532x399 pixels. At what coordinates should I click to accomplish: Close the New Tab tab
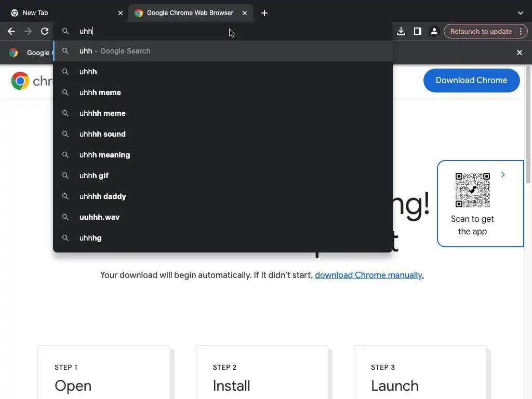click(121, 13)
